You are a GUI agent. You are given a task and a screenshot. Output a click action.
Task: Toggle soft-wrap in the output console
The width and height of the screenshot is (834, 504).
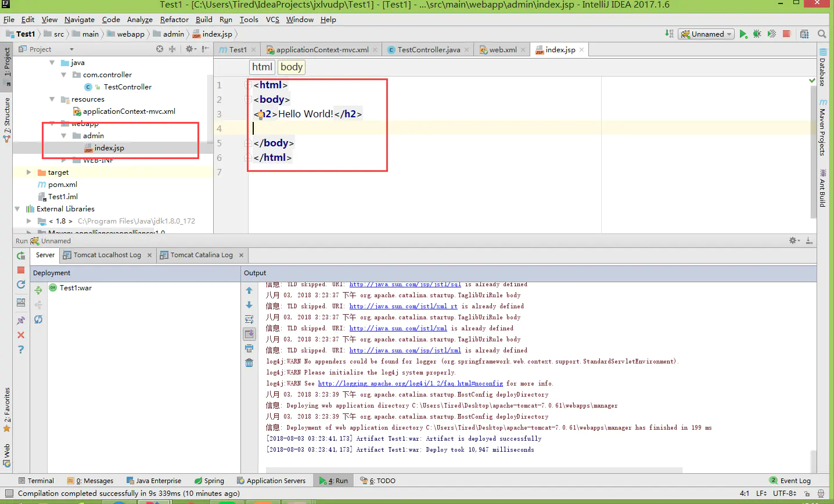click(249, 319)
